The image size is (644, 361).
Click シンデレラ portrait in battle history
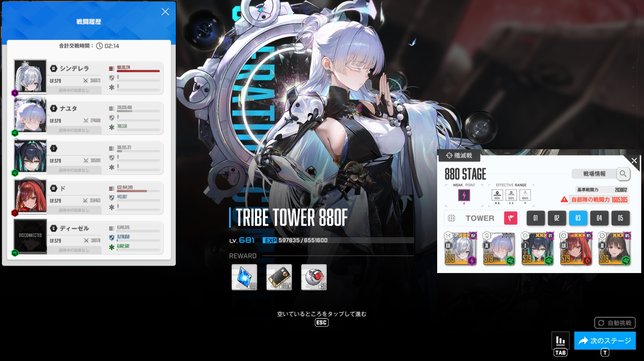30,76
